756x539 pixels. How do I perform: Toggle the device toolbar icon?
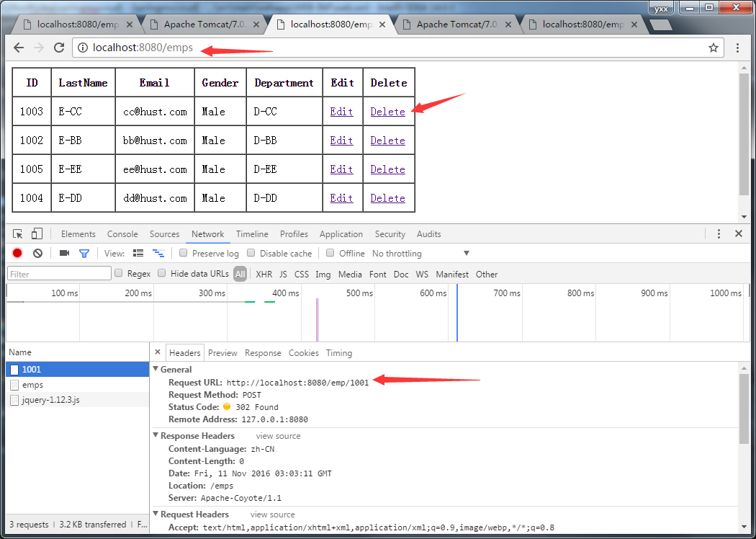click(37, 233)
